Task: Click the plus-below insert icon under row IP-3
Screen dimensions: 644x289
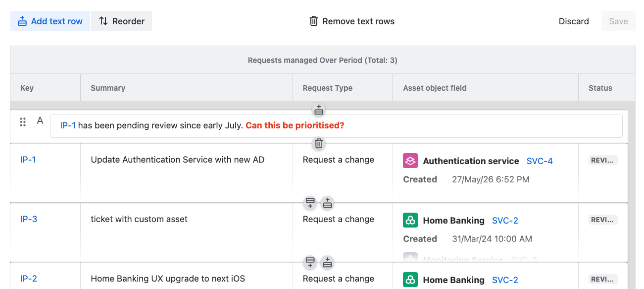Action: [x=310, y=262]
